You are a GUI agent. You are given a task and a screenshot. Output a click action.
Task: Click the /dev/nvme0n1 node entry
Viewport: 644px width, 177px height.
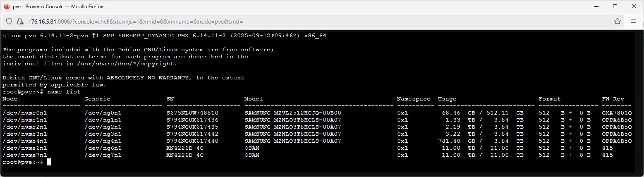[25, 113]
